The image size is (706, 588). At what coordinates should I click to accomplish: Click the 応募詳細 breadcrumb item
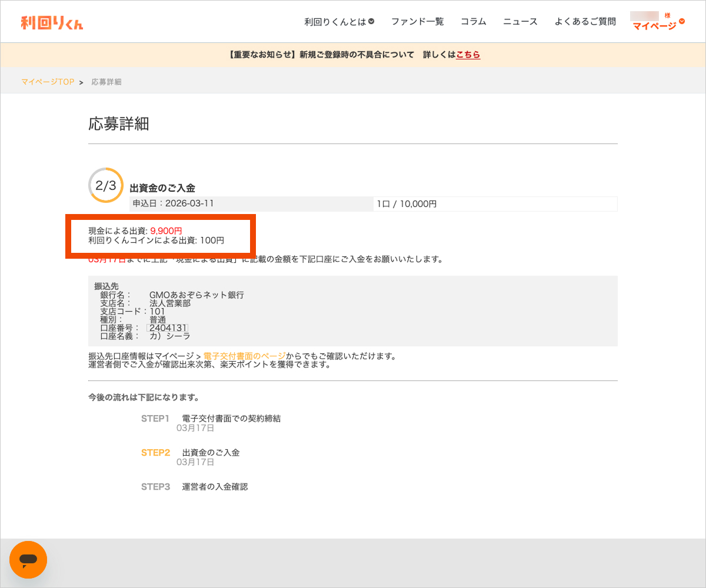tap(106, 82)
